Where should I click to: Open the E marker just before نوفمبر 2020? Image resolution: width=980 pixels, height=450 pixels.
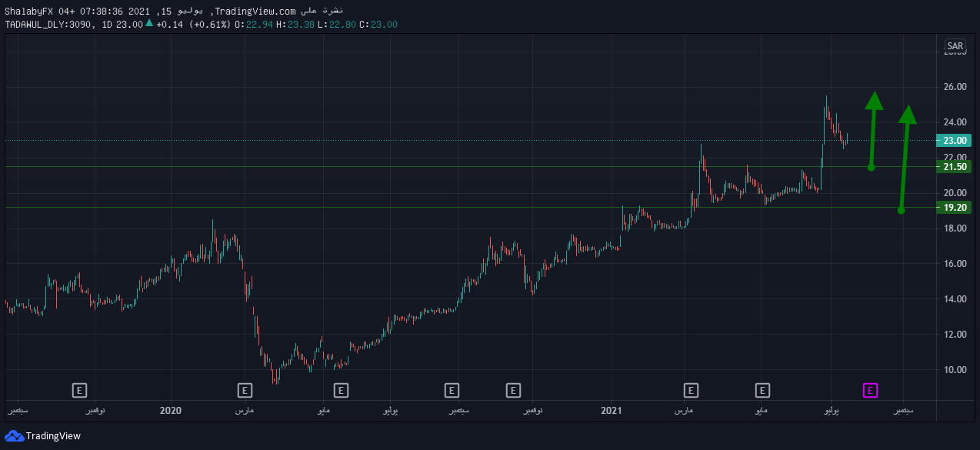point(513,390)
